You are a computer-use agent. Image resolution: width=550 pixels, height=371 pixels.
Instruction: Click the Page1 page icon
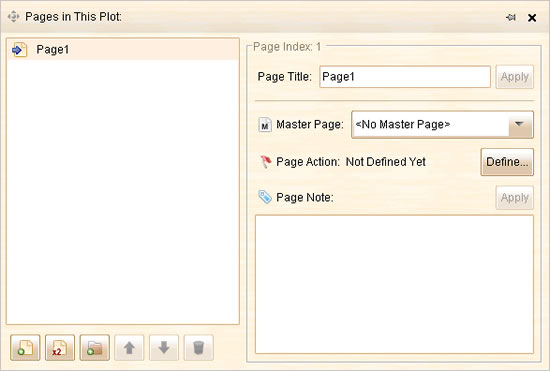(x=19, y=50)
